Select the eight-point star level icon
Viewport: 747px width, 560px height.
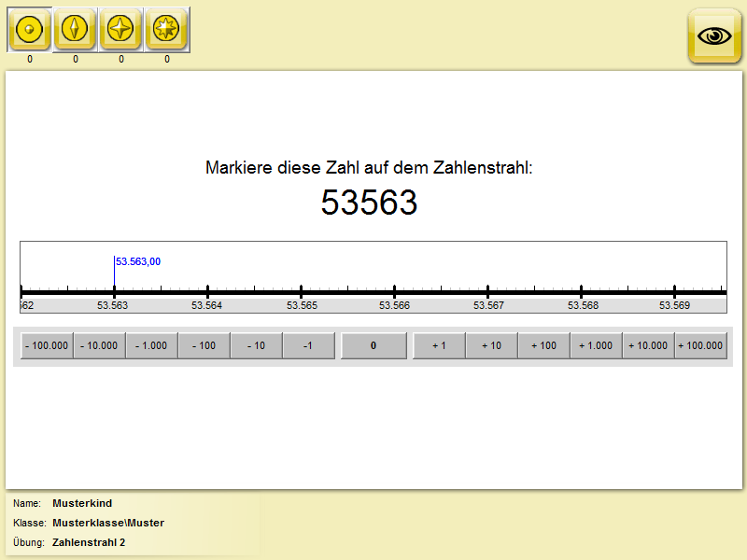coord(166,30)
